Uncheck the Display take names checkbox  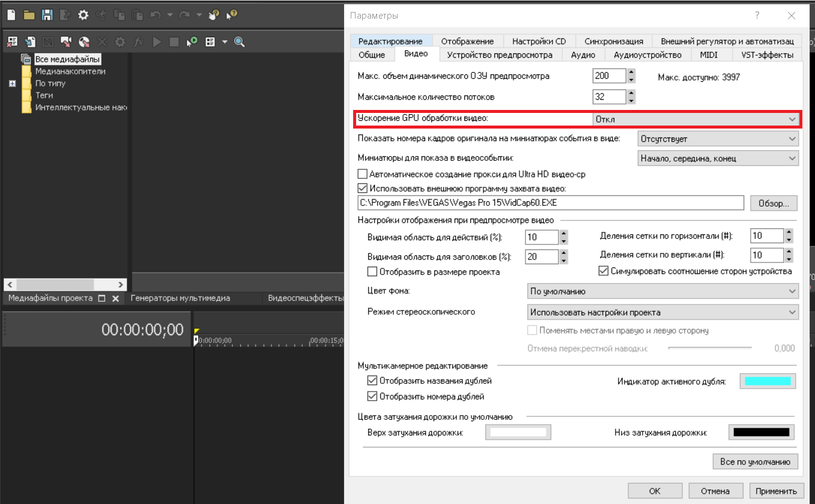(x=372, y=381)
